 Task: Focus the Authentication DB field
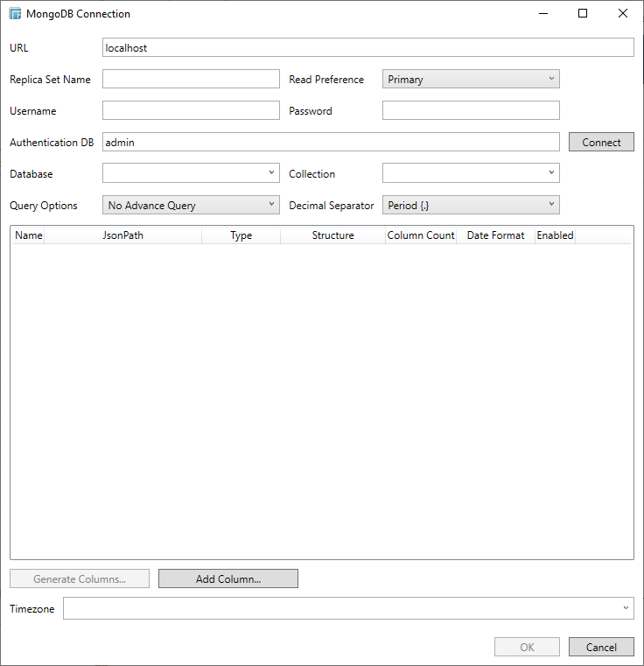(x=331, y=142)
